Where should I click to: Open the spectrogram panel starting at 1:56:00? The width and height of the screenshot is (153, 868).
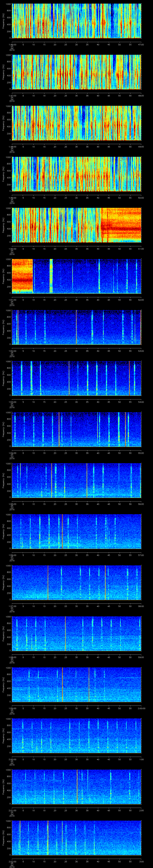coord(77,531)
